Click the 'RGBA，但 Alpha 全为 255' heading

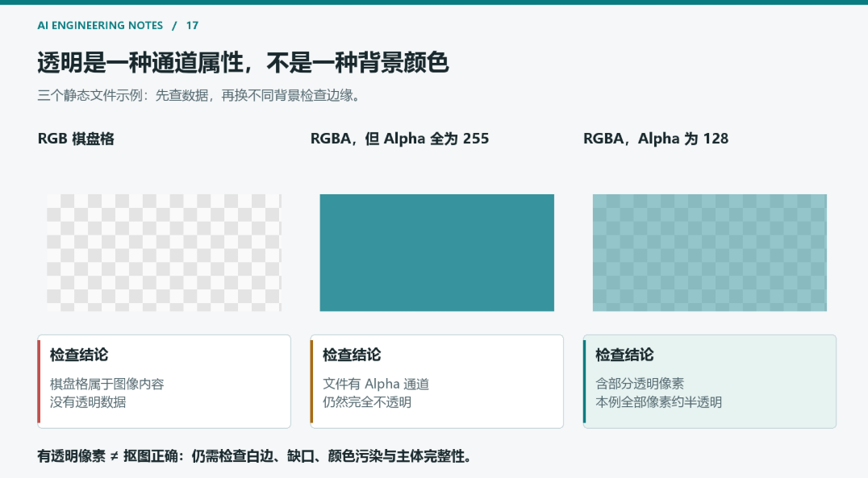click(x=399, y=139)
